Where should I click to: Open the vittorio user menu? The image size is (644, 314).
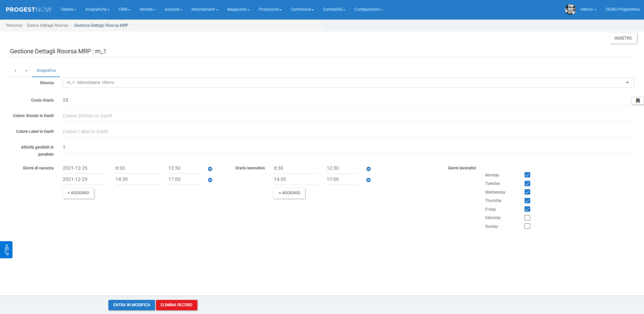[x=588, y=9]
